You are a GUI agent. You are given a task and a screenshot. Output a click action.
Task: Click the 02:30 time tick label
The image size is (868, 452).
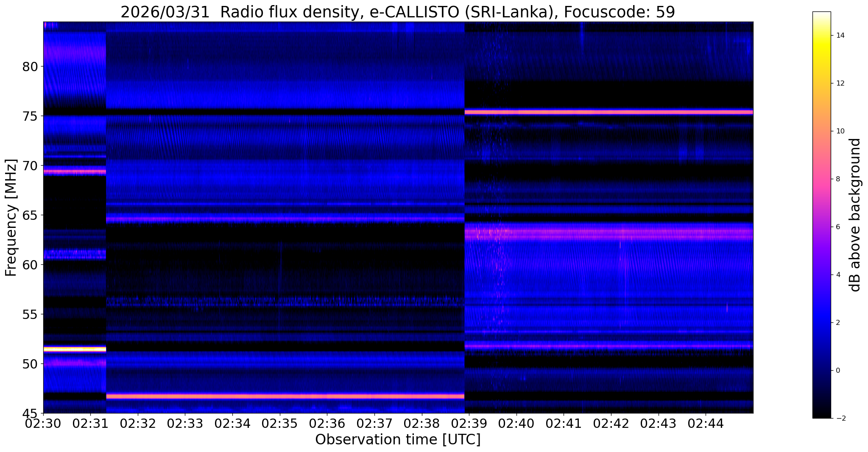[x=43, y=423]
